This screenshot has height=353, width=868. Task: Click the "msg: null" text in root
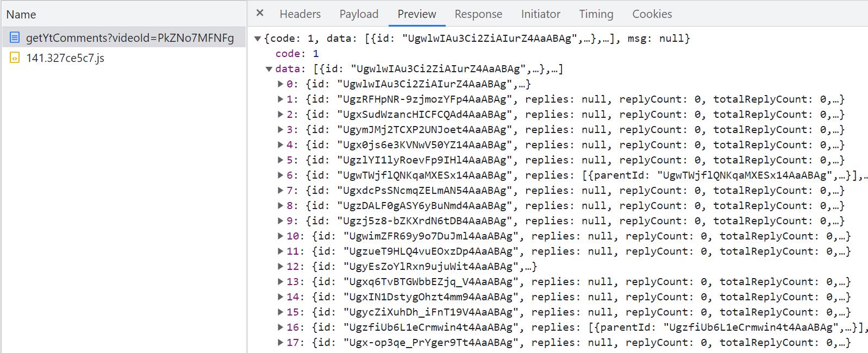click(x=655, y=39)
